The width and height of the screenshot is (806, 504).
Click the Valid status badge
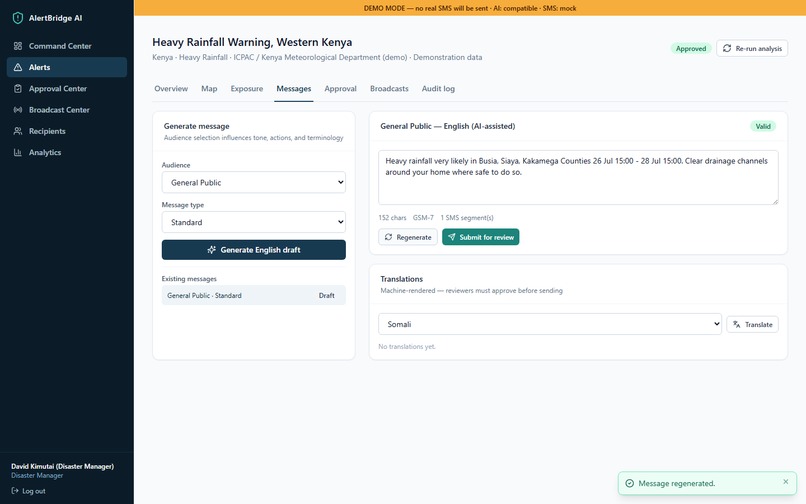[763, 126]
